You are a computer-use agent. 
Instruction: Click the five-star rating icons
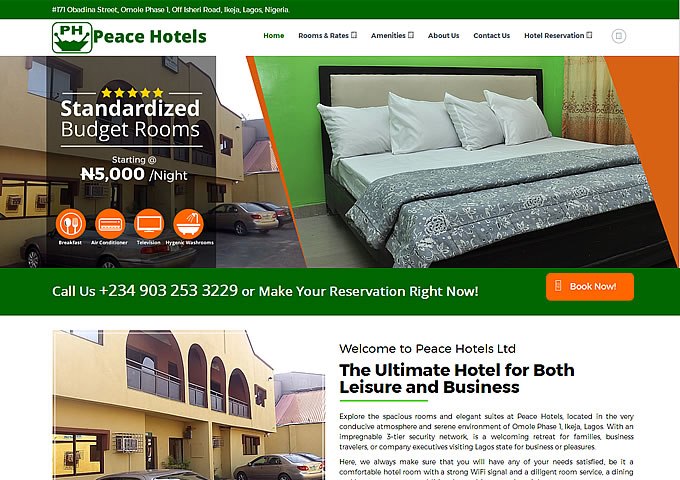132,92
